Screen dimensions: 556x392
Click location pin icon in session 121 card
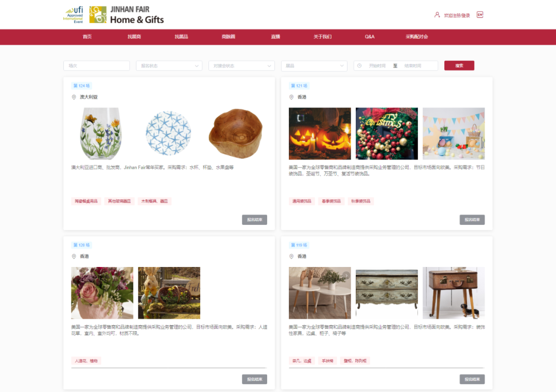291,97
